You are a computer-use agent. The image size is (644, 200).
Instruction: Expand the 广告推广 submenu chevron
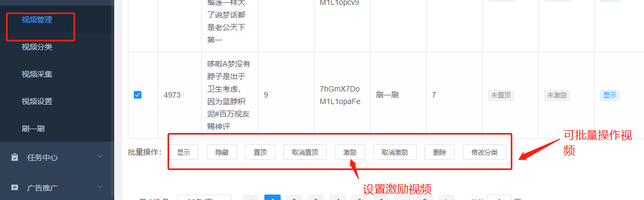[100, 187]
